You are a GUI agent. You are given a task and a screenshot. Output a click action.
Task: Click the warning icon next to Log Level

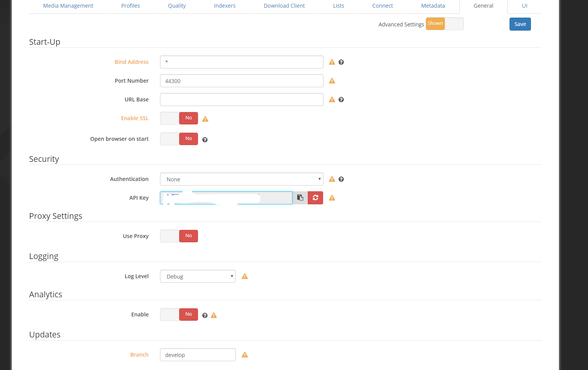(245, 276)
